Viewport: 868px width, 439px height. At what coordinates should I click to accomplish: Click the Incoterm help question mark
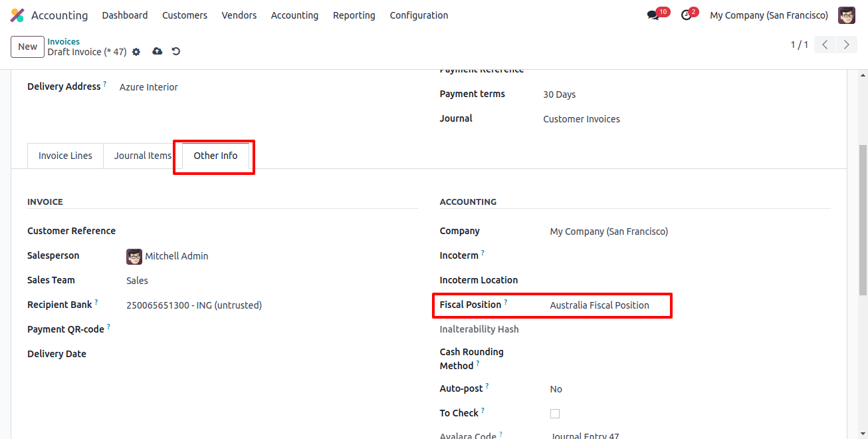tap(483, 253)
